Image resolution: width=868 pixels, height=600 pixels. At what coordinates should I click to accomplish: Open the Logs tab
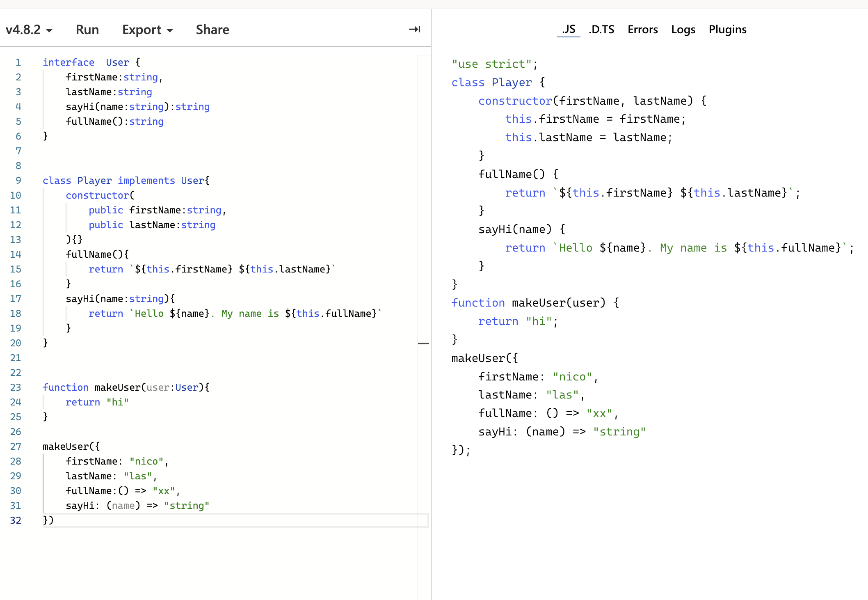coord(683,30)
